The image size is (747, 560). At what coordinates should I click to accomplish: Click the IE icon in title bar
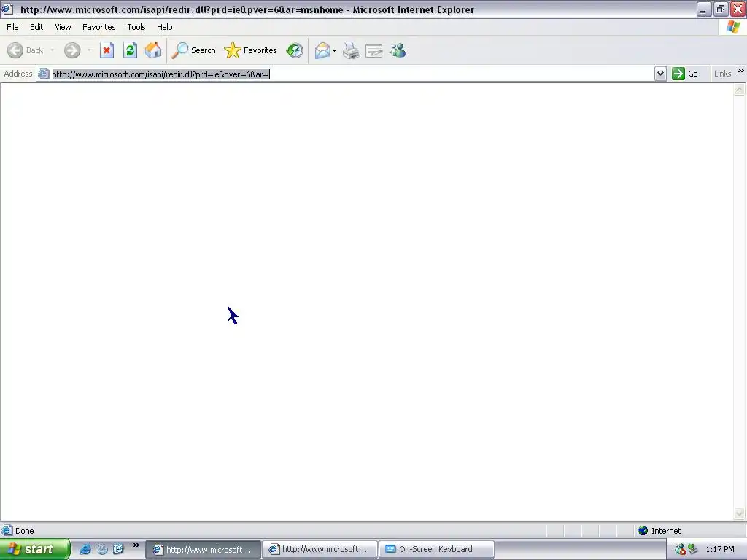[x=7, y=9]
